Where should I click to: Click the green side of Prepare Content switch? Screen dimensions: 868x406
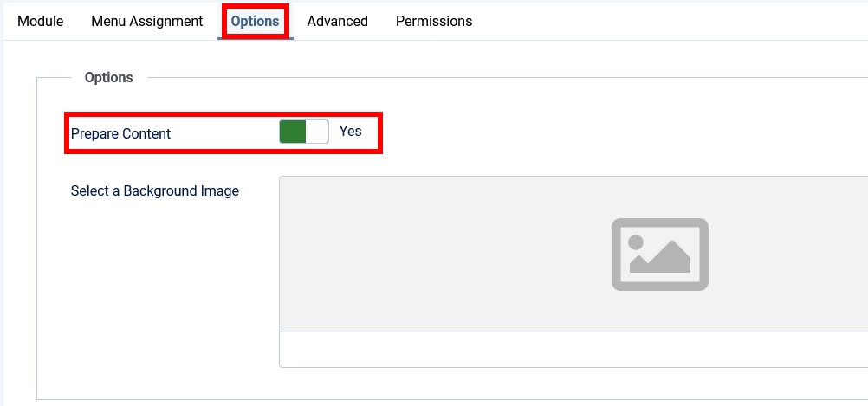pyautogui.click(x=293, y=132)
